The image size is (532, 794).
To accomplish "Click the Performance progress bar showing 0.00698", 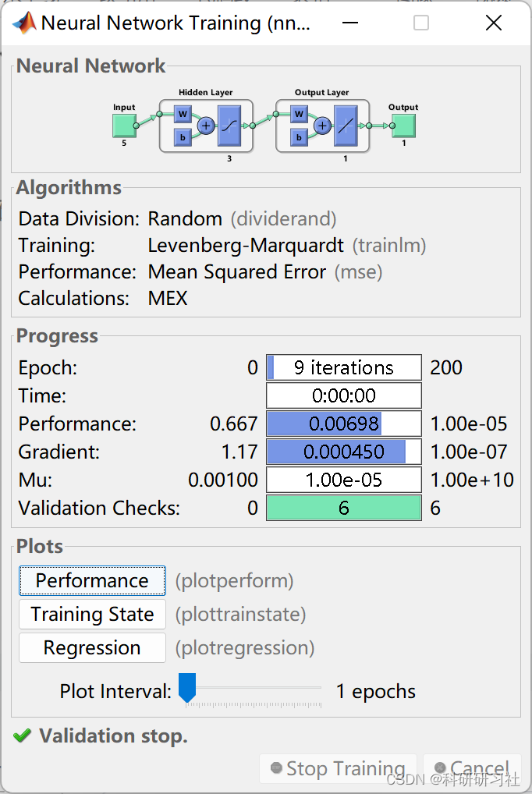I will point(344,424).
